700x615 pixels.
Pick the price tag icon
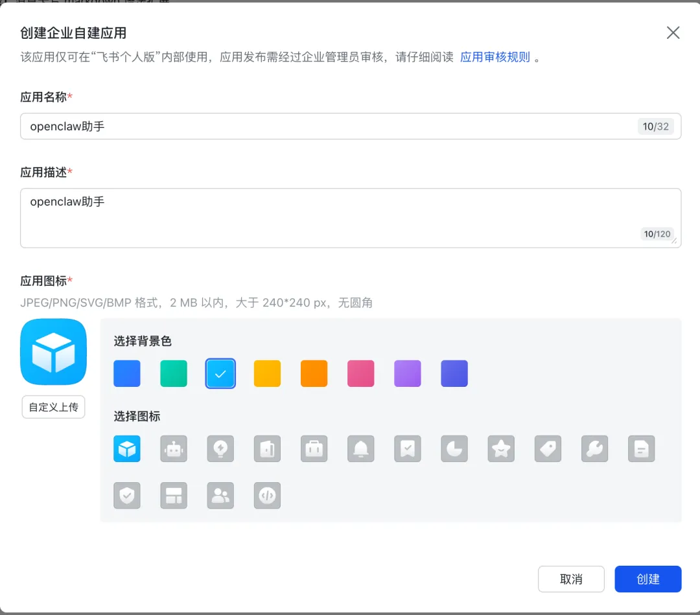[548, 448]
